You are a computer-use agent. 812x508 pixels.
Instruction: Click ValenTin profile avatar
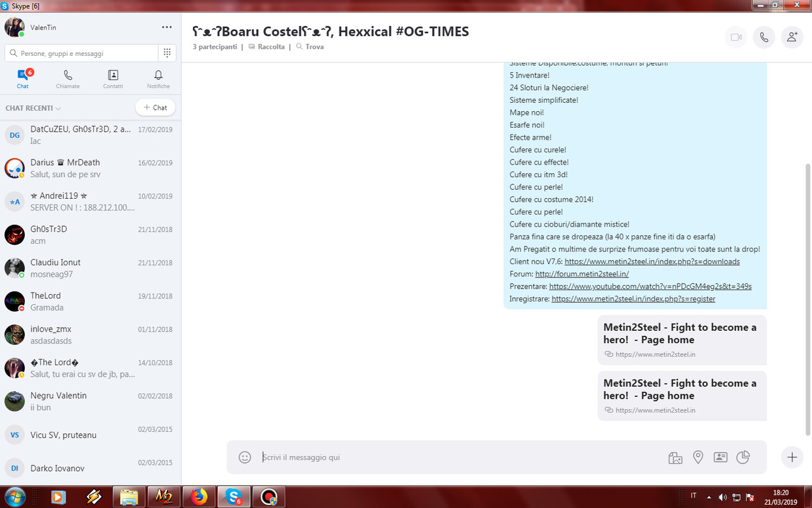tap(15, 27)
